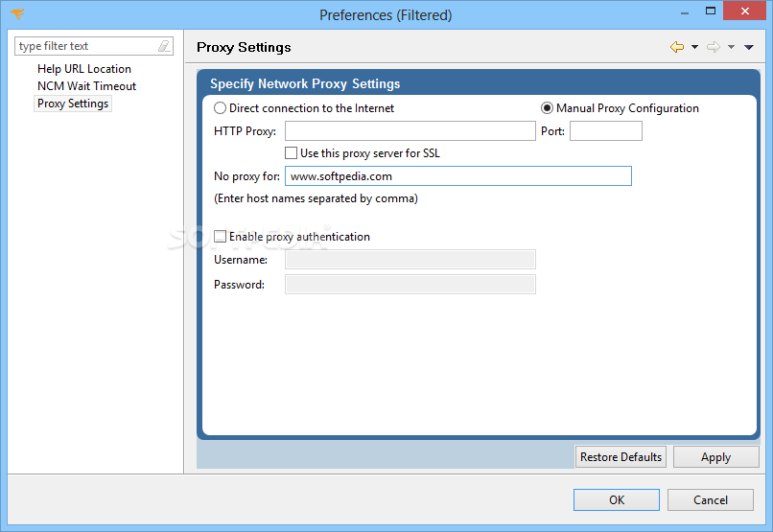
Task: Select Help URL Location in the tree
Action: (84, 69)
